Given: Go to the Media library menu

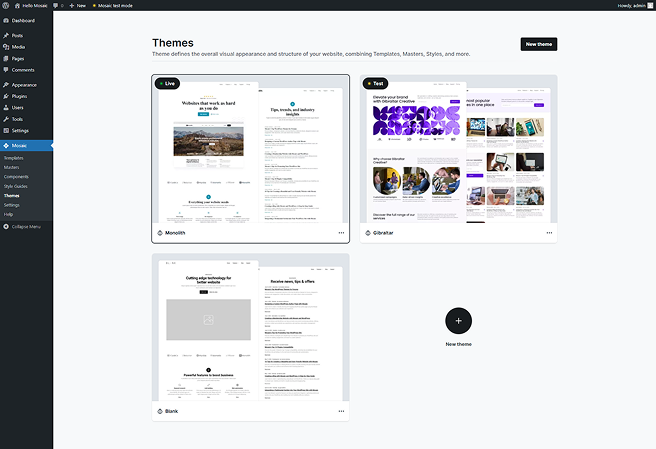Looking at the screenshot, I should pos(26,47).
